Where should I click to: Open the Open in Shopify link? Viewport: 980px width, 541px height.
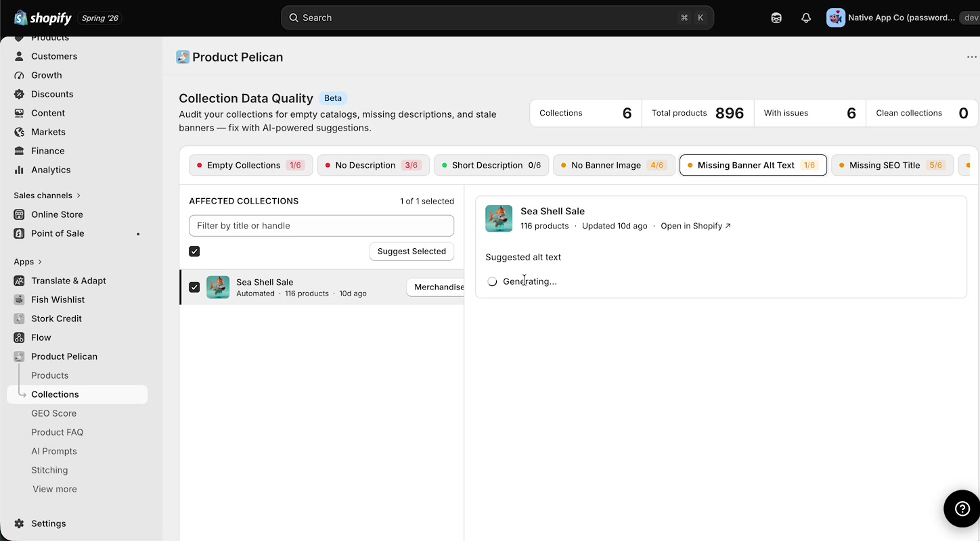(696, 226)
